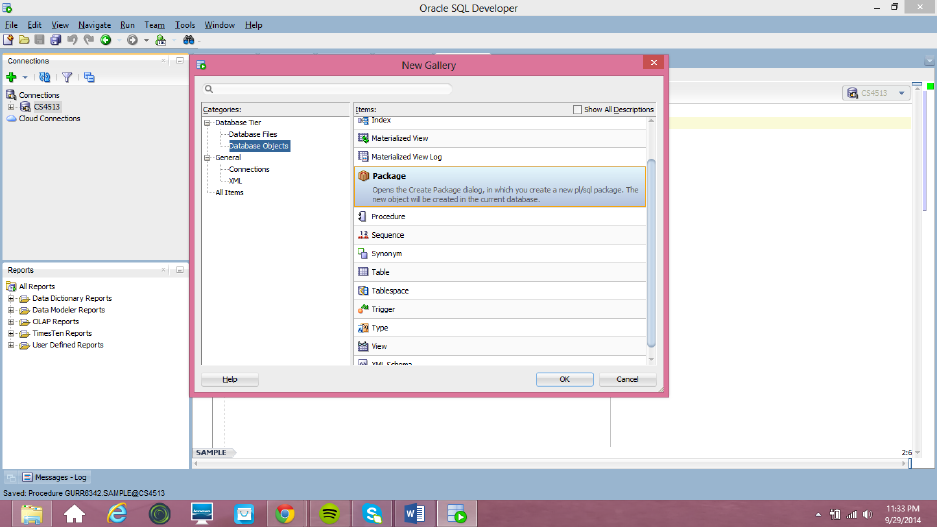
Task: Select XML category
Action: click(x=235, y=180)
